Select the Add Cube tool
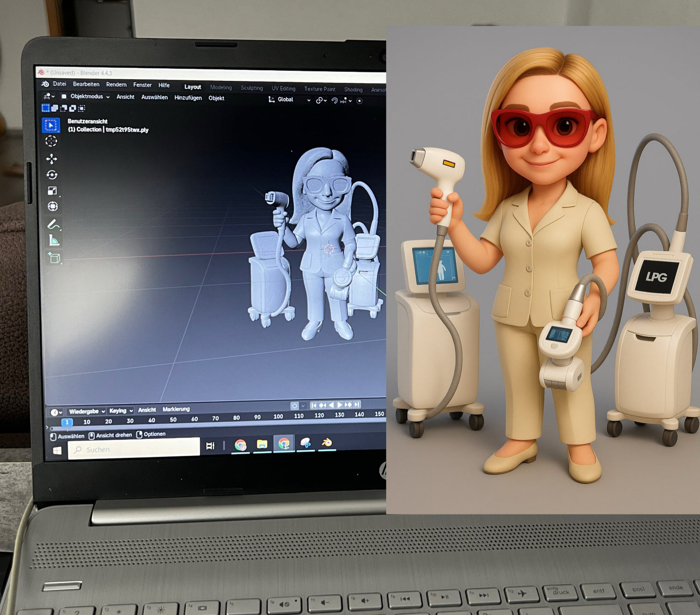Image resolution: width=700 pixels, height=615 pixels. [x=54, y=257]
